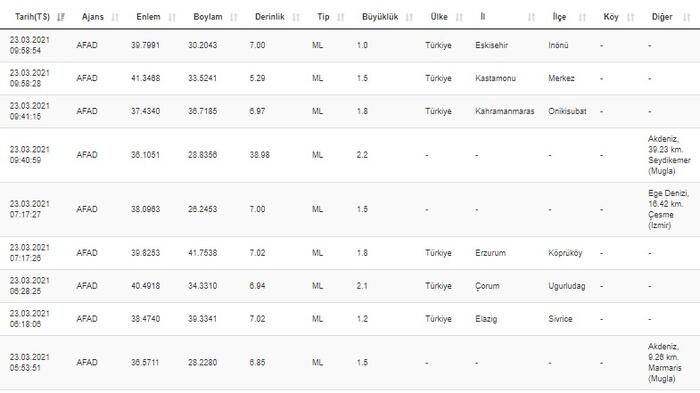The width and height of the screenshot is (700, 393).
Task: Sort the table by Enlem icon
Action: (x=172, y=17)
